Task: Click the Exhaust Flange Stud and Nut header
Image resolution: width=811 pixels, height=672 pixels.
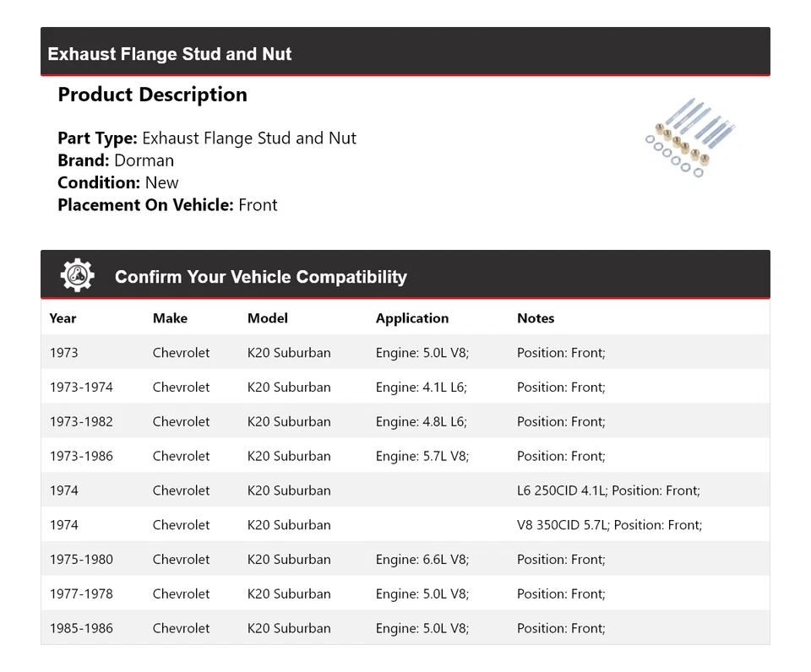Action: pos(170,54)
